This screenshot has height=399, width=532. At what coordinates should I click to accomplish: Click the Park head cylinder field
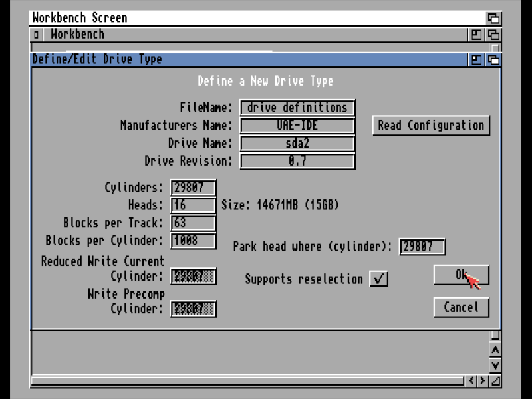pyautogui.click(x=422, y=247)
